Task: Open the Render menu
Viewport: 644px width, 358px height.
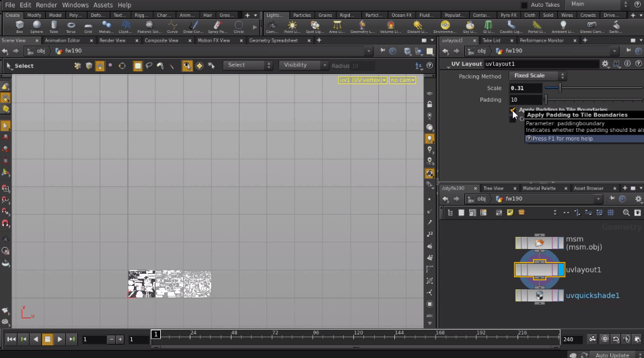Action: 46,5
